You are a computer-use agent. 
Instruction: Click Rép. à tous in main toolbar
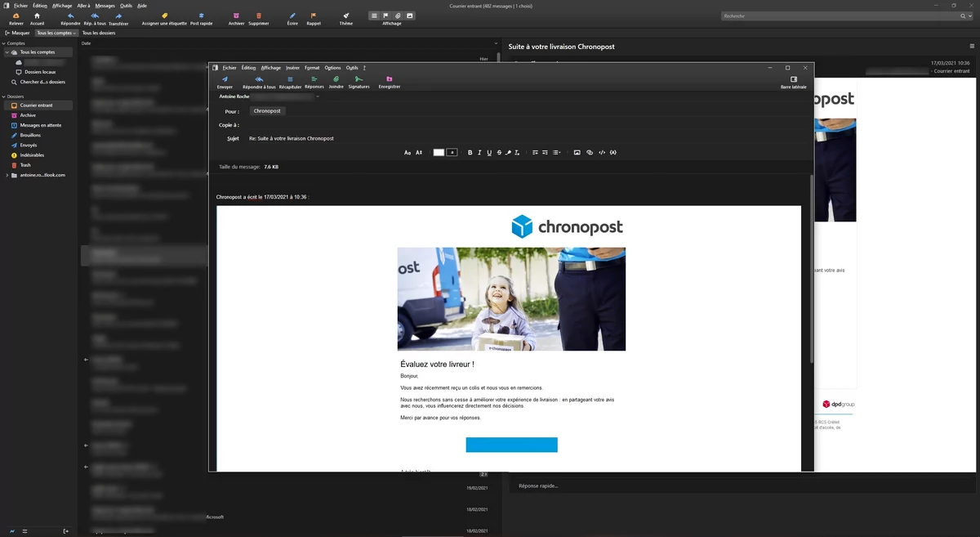(94, 19)
